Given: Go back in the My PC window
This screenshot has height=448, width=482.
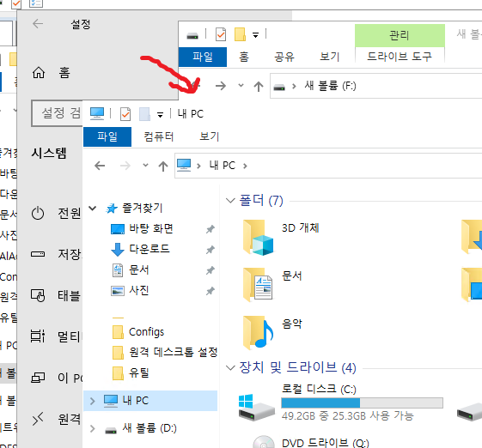Looking at the screenshot, I should [x=100, y=166].
